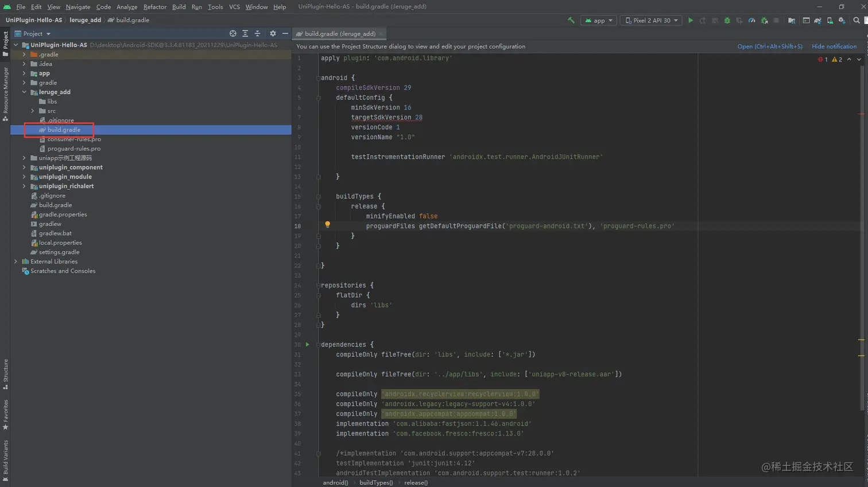Open the Pixel 2 API 30 device dropdown
Screen dimensions: 868x487
[651, 21]
